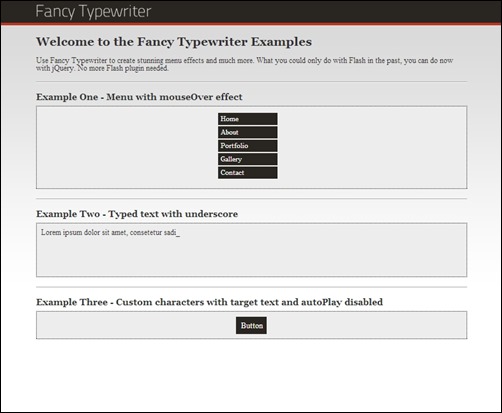502x413 pixels.
Task: Click the Fancy Typewriter header title
Action: [93, 11]
